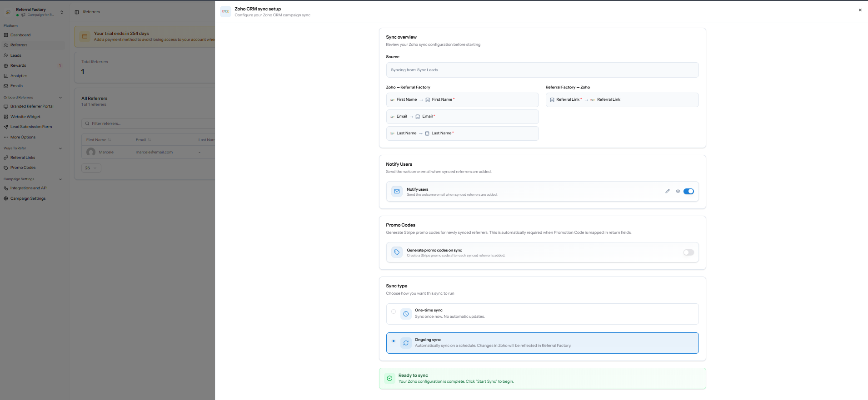Open Emails in the sidebar
This screenshot has width=868, height=400.
[x=16, y=86]
